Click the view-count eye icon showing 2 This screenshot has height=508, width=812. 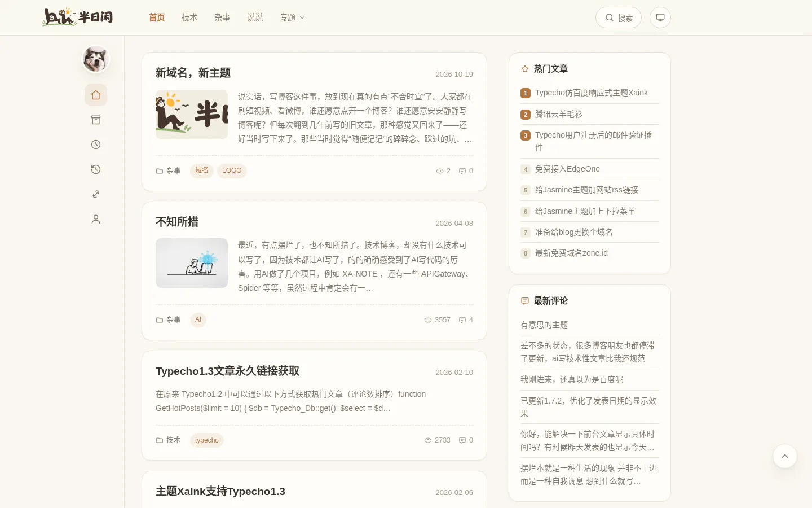[x=440, y=171]
